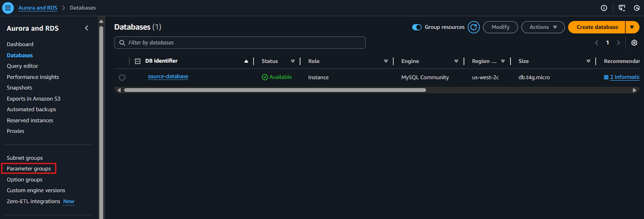644x219 pixels.
Task: Click Aurora and RDS breadcrumb link
Action: (x=38, y=8)
